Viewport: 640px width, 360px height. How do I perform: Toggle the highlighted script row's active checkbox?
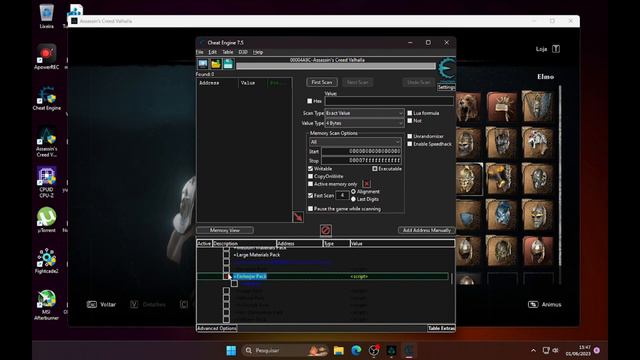[226, 276]
